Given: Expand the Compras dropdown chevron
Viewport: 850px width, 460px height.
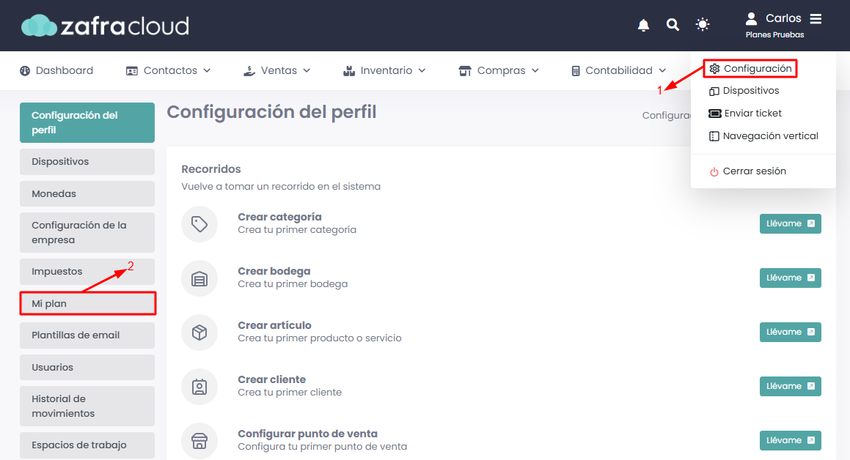Looking at the screenshot, I should coord(536,70).
